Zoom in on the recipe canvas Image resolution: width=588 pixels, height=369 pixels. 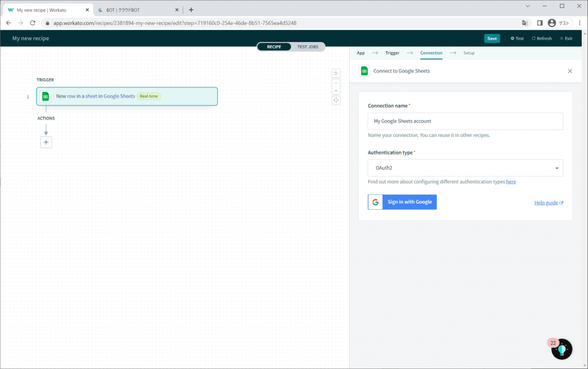coord(336,83)
